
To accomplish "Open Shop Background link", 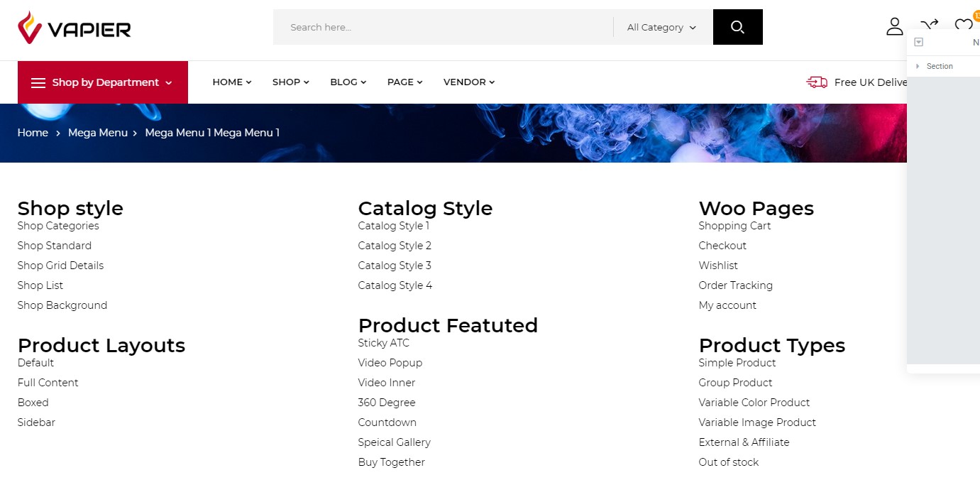I will click(x=62, y=305).
